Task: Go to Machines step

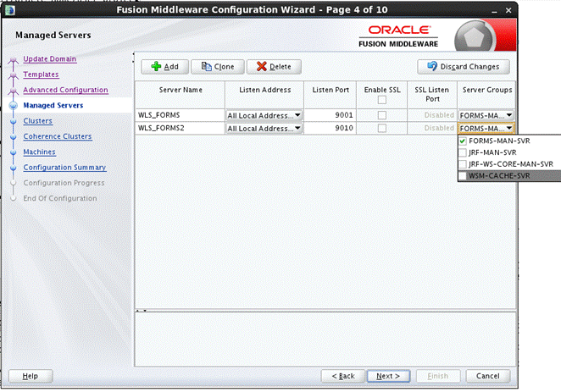Action: (39, 152)
